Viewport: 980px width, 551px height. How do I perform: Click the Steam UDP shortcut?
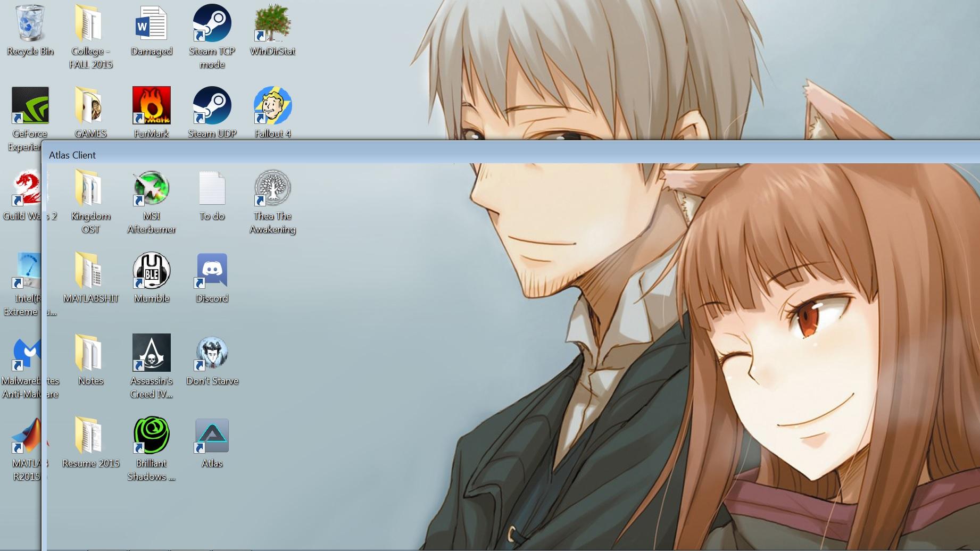[x=212, y=106]
